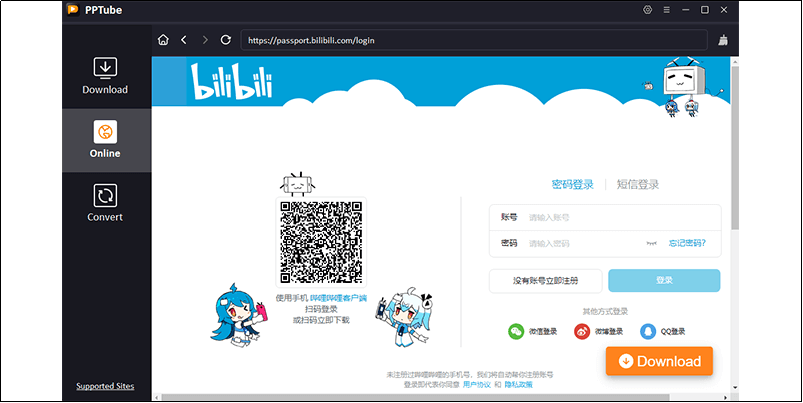
Task: Switch to 短信登录 tab
Action: click(638, 184)
